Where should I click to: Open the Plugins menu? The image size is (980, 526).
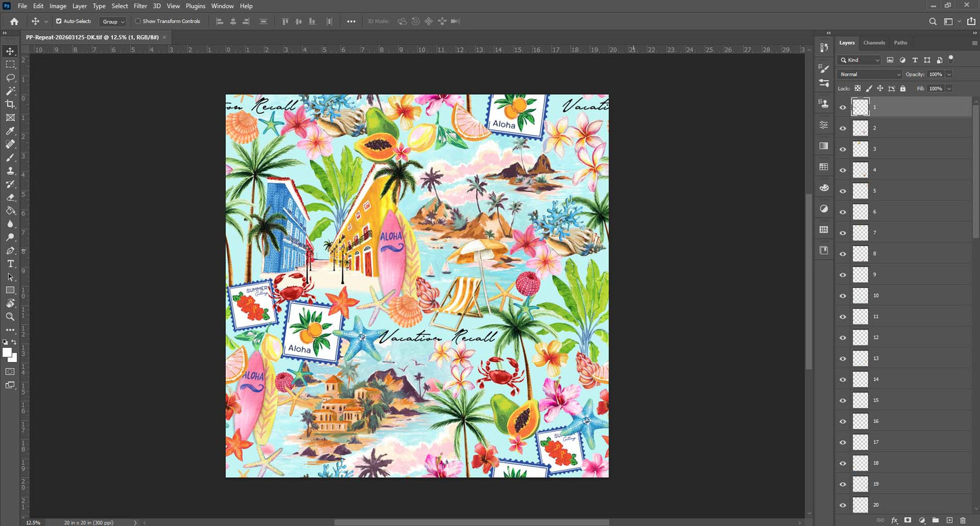coord(195,6)
